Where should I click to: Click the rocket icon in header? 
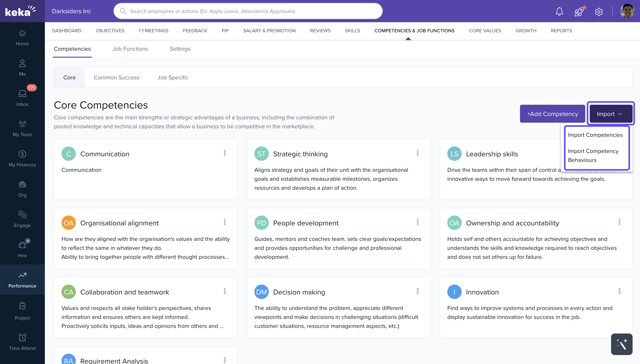(x=579, y=11)
